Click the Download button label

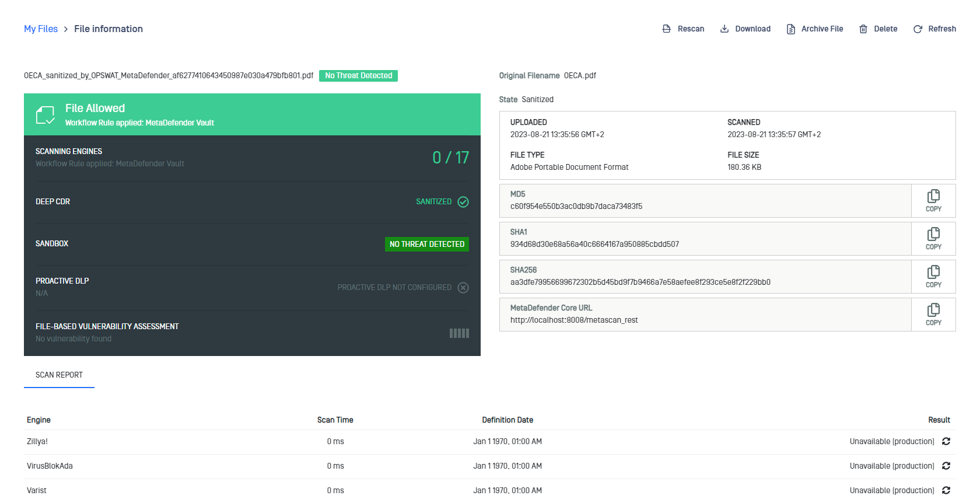tap(752, 29)
